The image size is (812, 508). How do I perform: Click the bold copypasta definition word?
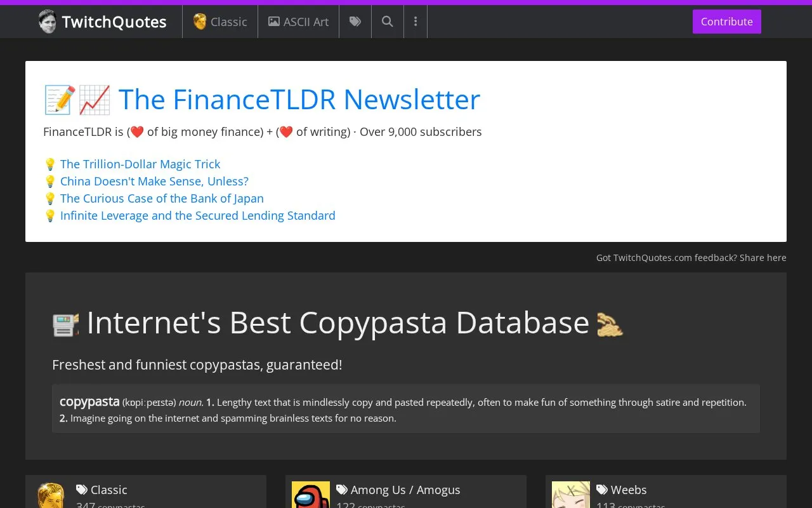click(89, 401)
